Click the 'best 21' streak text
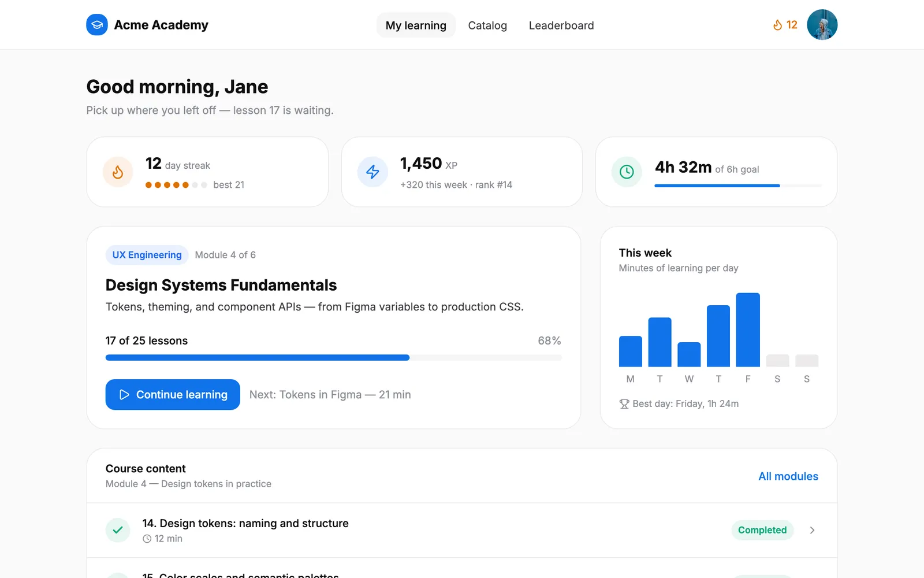 tap(229, 185)
